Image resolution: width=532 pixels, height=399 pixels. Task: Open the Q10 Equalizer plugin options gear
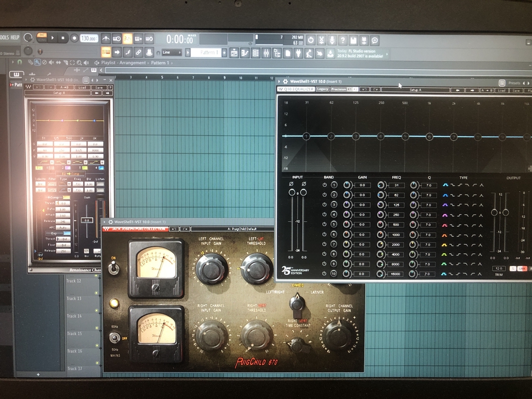tap(285, 81)
